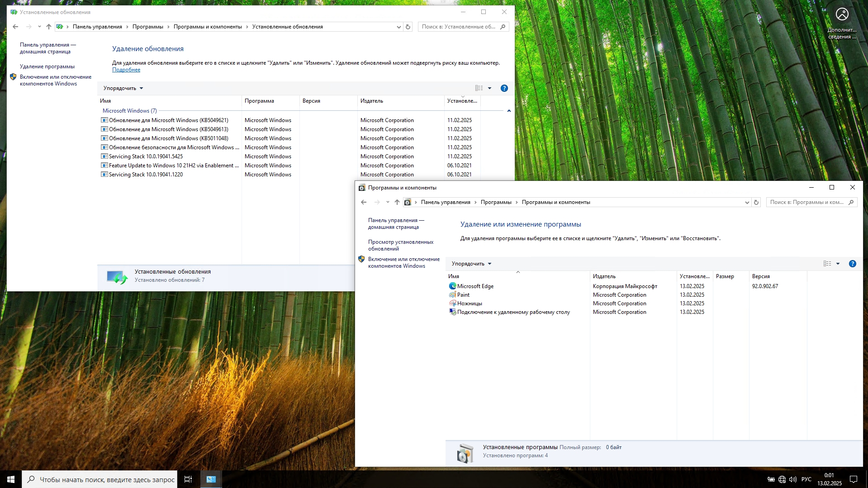Screen dimensions: 868x488
Task: Open the notification center icon
Action: tap(854, 479)
